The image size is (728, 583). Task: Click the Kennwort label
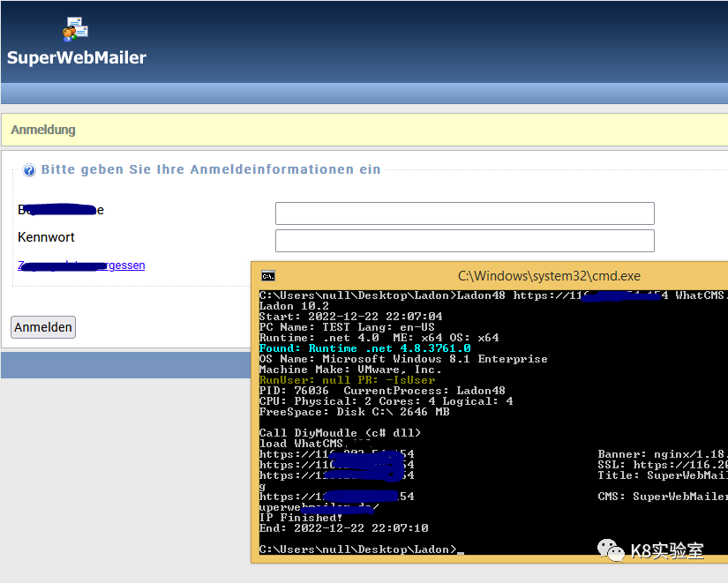point(46,237)
